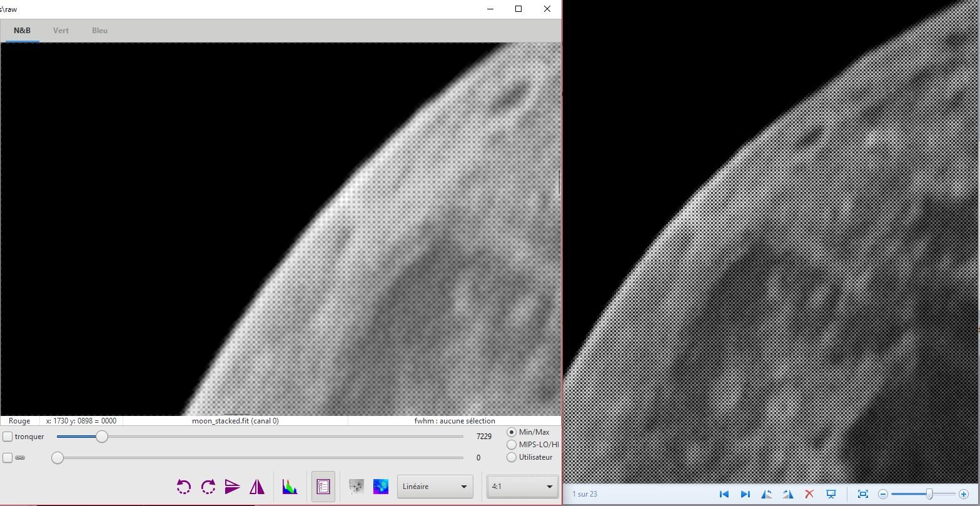Flip the image vertically
The image size is (980, 506).
click(233, 487)
